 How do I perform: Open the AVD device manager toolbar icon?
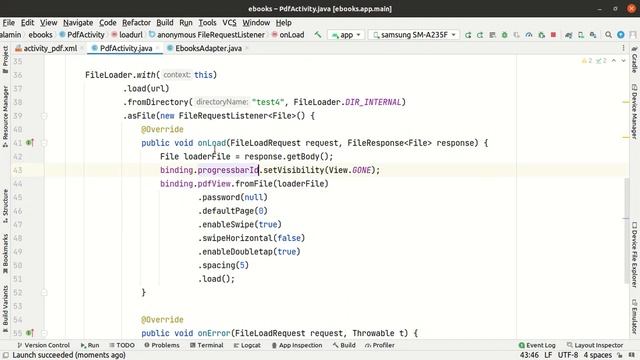click(581, 35)
